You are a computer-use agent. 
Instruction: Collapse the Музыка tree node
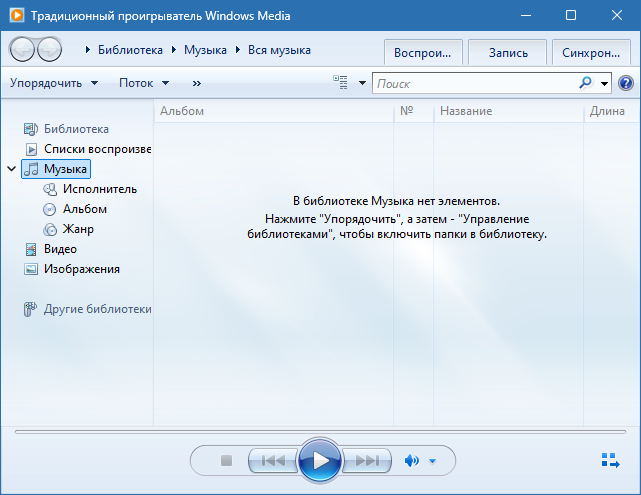click(12, 168)
